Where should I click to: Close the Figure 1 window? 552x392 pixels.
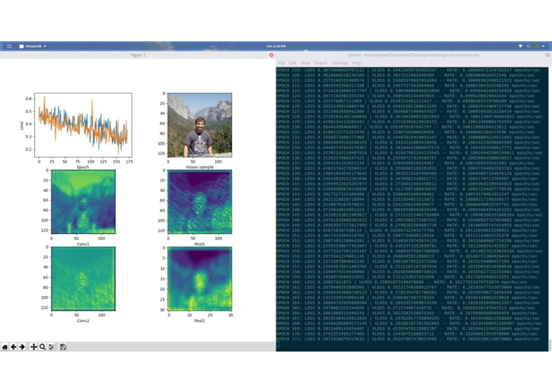[x=271, y=55]
